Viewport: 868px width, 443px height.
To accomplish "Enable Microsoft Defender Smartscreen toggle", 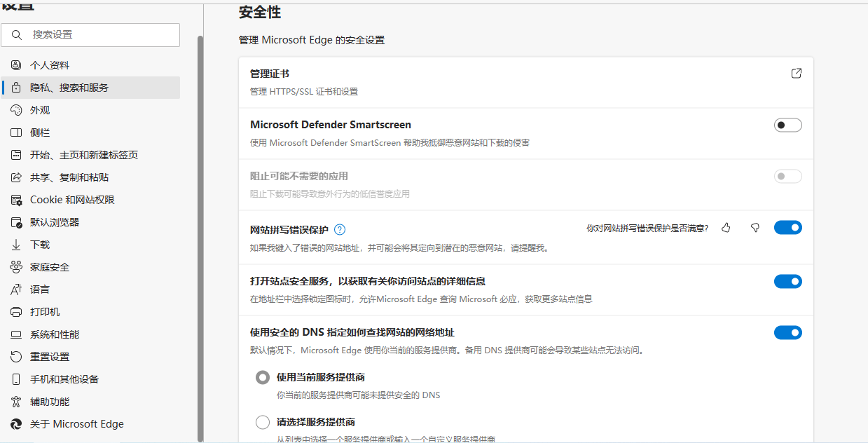I will click(788, 125).
